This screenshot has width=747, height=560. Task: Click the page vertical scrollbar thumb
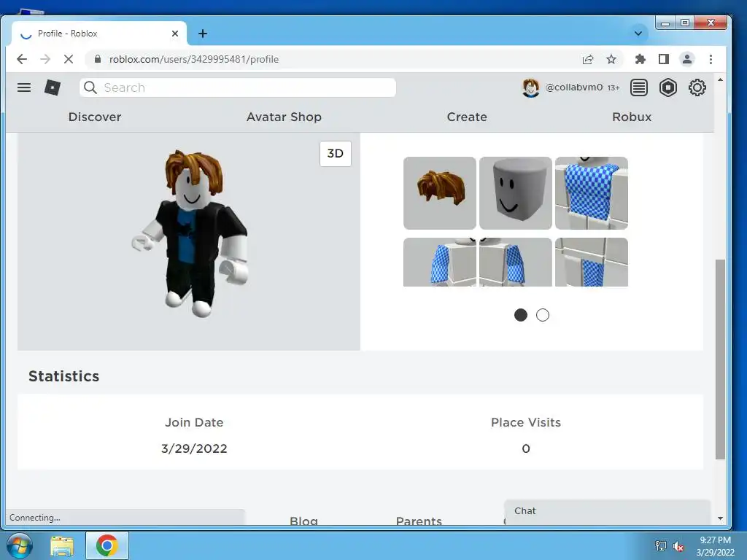(x=720, y=359)
